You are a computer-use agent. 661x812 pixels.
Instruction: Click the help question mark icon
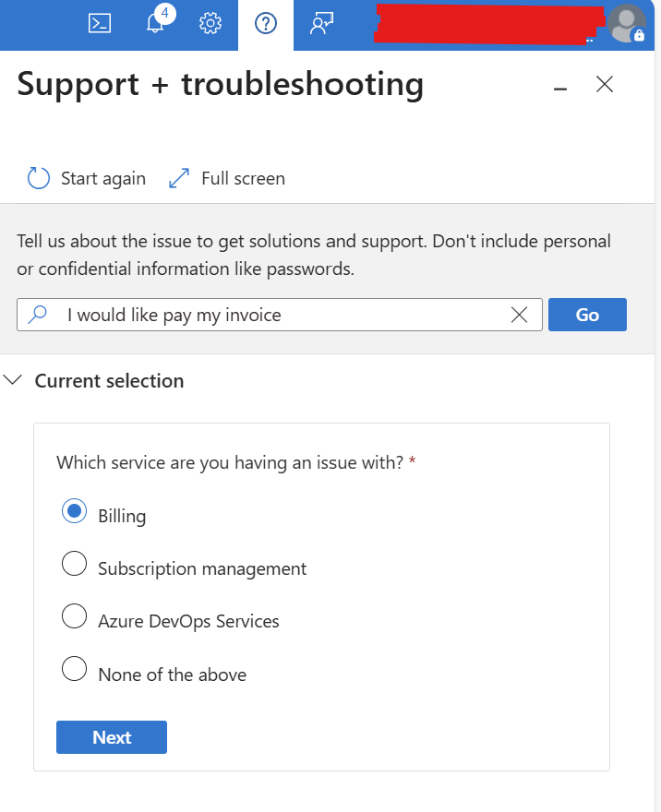coord(266,23)
